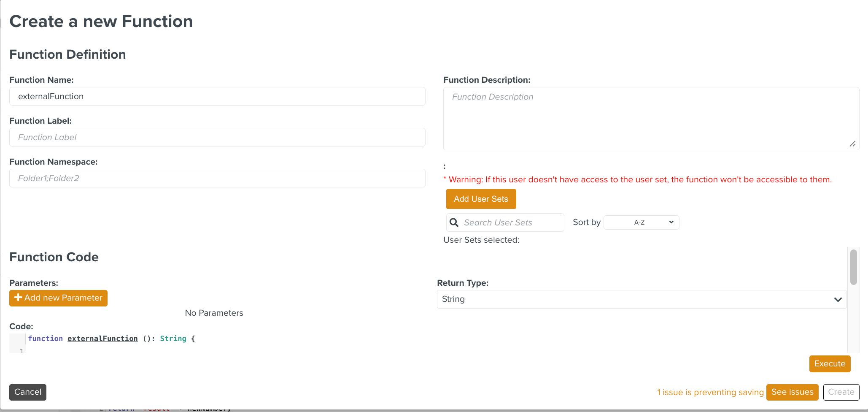Click line number 1 in code gutter

(x=21, y=350)
